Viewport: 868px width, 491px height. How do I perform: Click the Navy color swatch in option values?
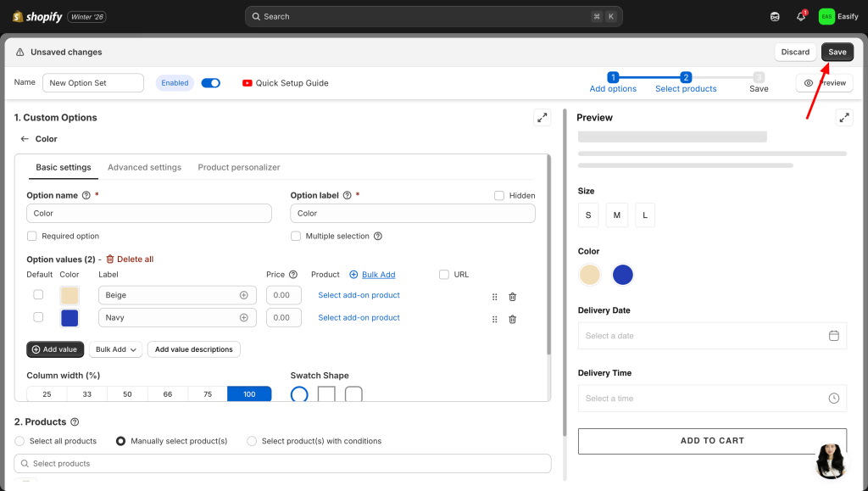(70, 318)
